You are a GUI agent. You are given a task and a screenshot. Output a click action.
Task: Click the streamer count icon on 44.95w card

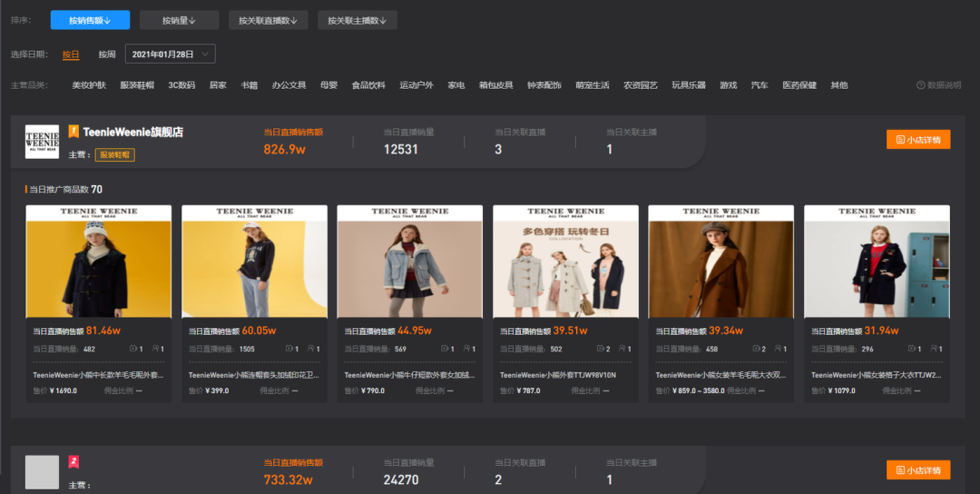pyautogui.click(x=467, y=349)
